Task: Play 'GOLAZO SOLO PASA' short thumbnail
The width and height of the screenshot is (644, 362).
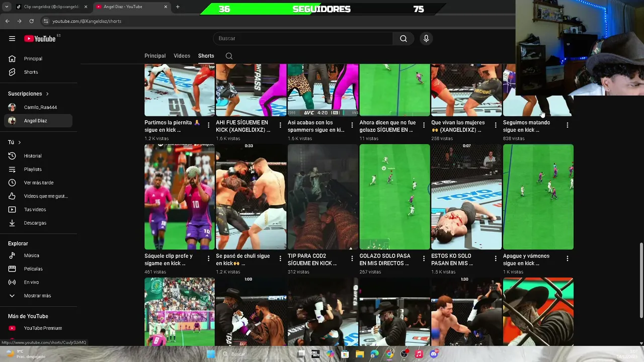Action: pos(394,197)
